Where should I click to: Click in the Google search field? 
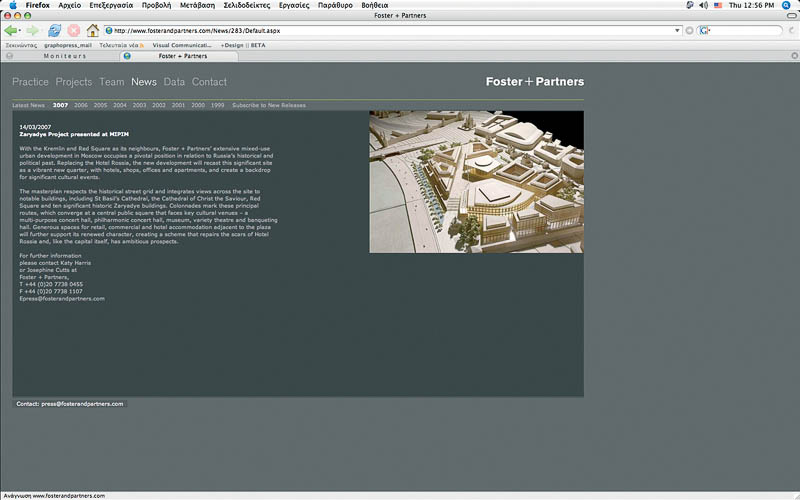point(745,31)
